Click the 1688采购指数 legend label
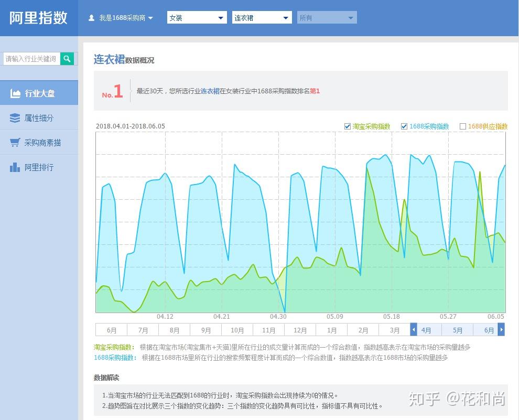Screen dimensions: 519x420 pos(429,126)
